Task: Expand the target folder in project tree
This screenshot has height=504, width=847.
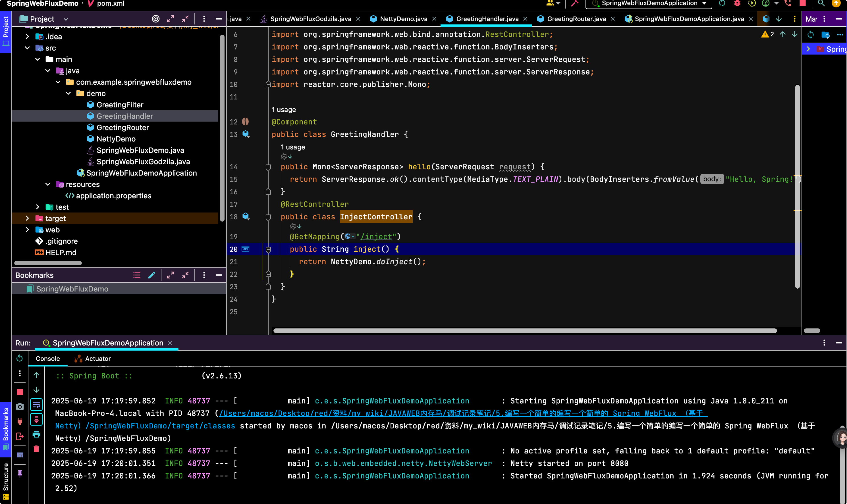Action: point(28,218)
